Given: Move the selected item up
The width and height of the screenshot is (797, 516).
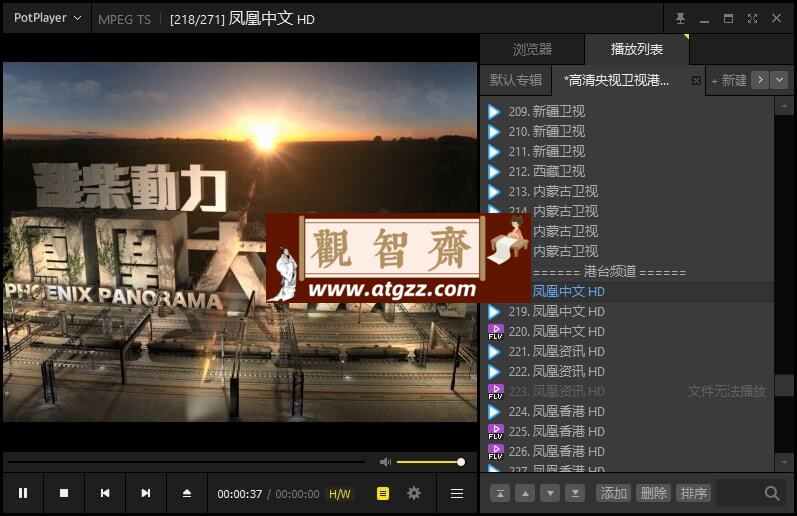Looking at the screenshot, I should tap(525, 493).
